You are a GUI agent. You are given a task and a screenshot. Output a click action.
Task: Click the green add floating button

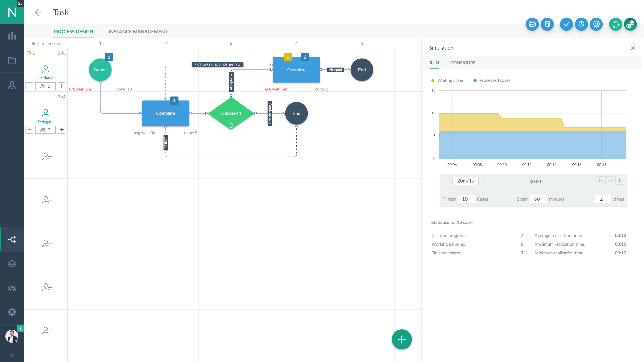click(x=401, y=339)
